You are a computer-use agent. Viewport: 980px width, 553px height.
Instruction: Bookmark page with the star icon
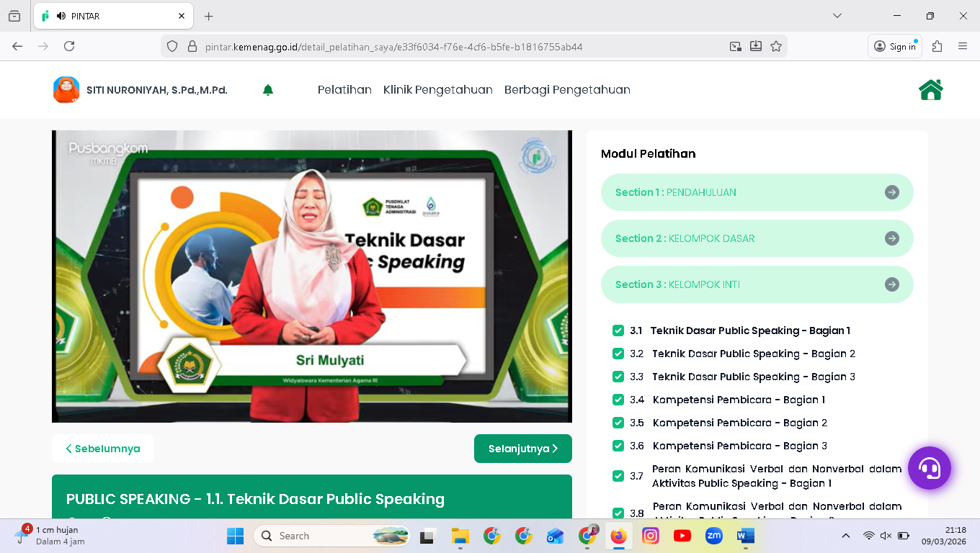[x=776, y=46]
